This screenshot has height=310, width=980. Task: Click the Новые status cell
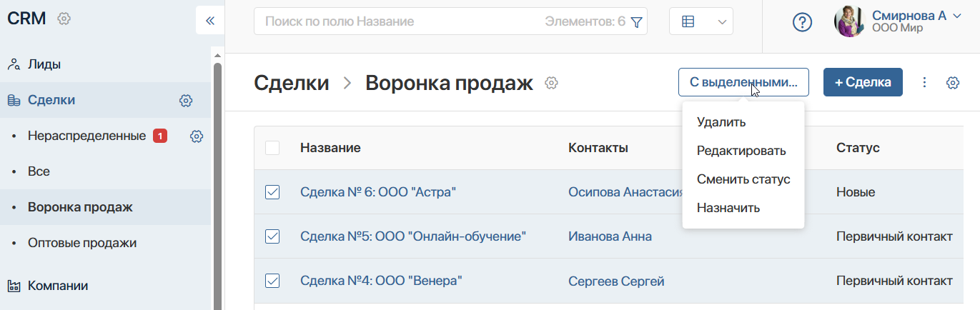(856, 192)
